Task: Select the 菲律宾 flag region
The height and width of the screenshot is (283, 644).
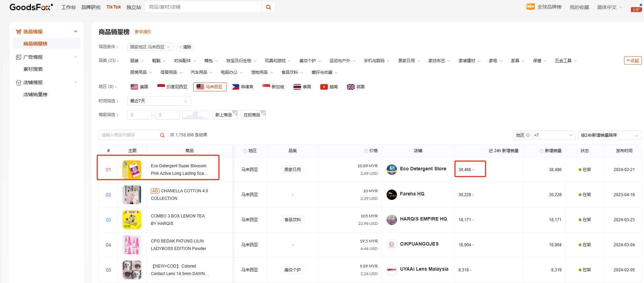Action: (243, 87)
